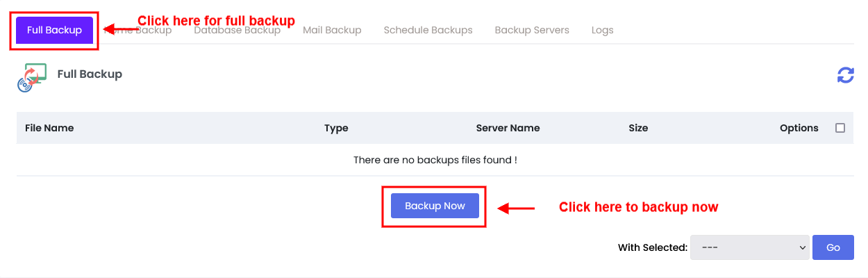This screenshot has height=278, width=868.
Task: Click the File Name column header
Action: click(x=49, y=128)
